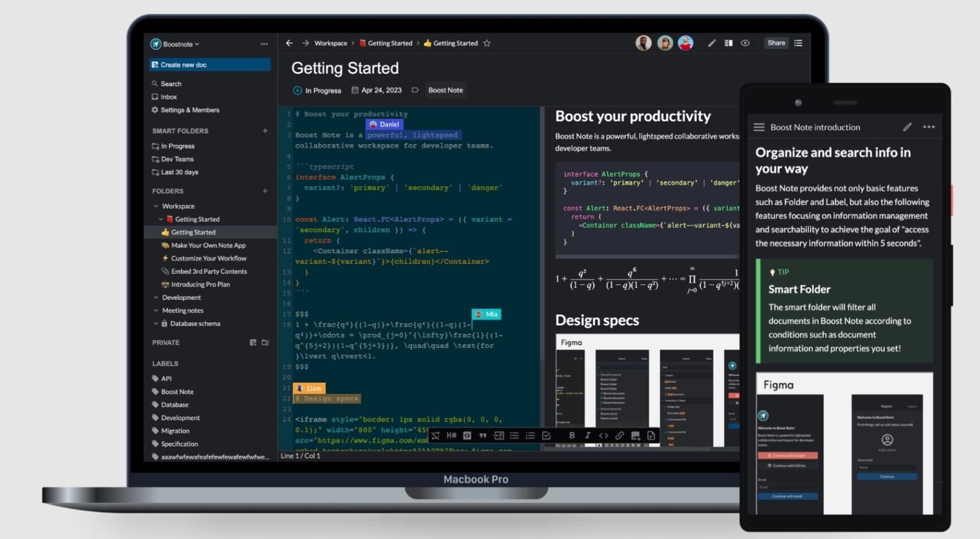Select the Boost Note label in sidebar

click(x=173, y=392)
